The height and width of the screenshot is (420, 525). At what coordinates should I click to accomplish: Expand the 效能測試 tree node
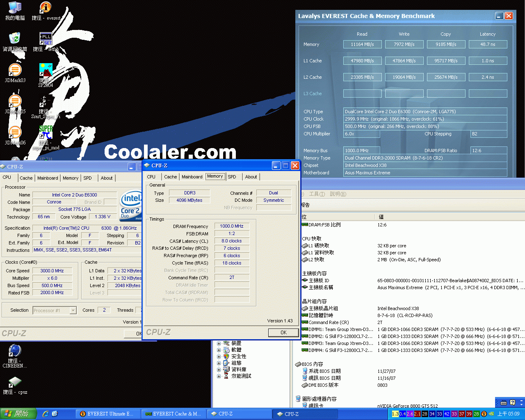[x=219, y=376]
